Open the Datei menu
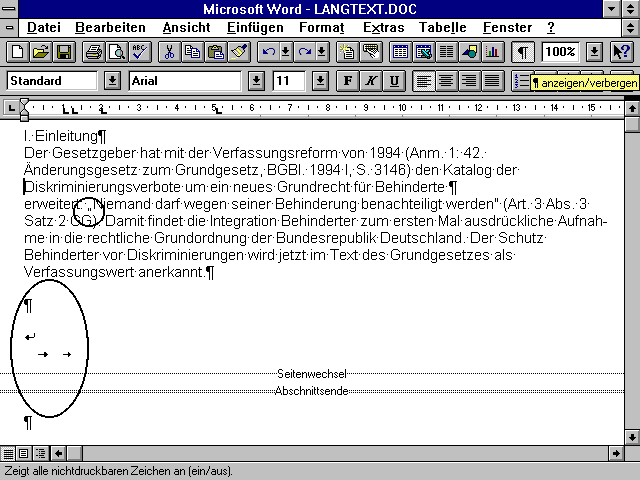 tap(44, 27)
